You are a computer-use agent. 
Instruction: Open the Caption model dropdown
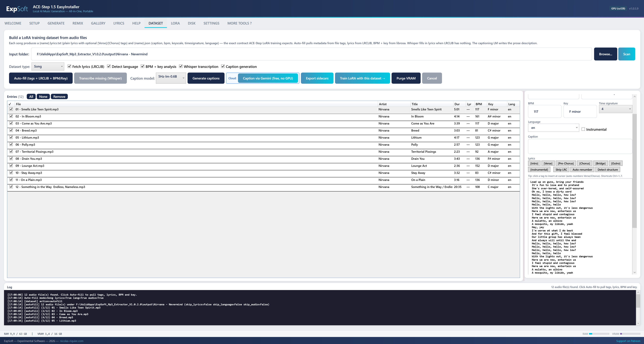point(171,78)
